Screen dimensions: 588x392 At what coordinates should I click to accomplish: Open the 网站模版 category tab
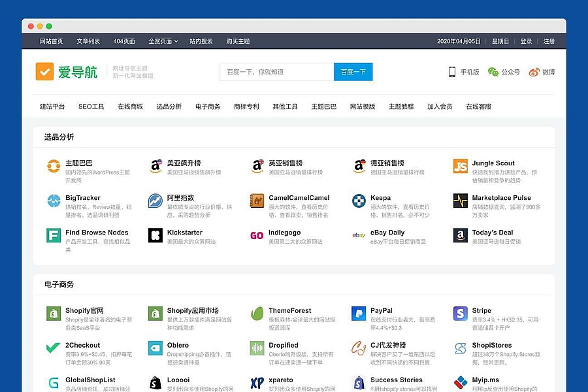(x=363, y=106)
